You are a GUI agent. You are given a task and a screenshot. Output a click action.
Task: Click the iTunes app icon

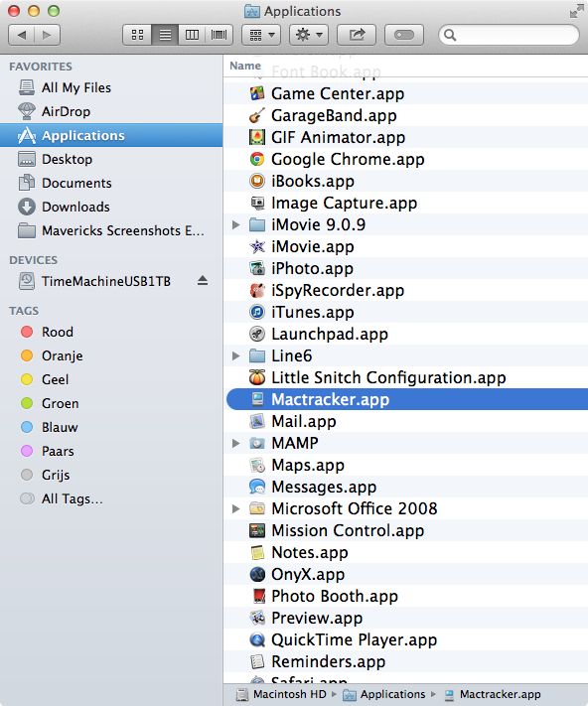(257, 312)
